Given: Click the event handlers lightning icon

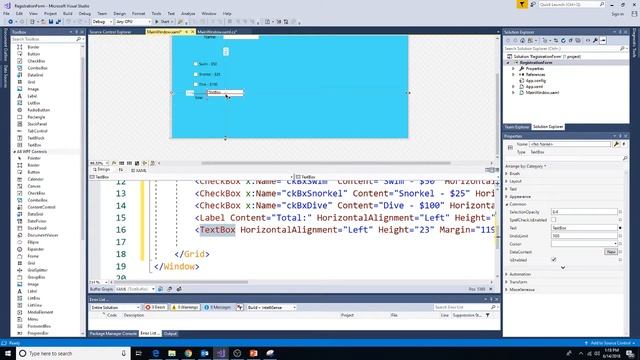Looking at the screenshot, I should click(624, 144).
